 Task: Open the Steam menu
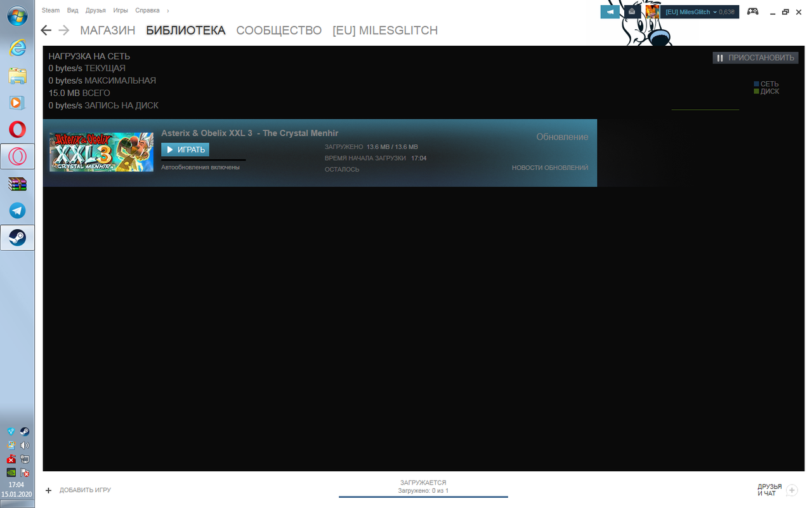pos(51,11)
